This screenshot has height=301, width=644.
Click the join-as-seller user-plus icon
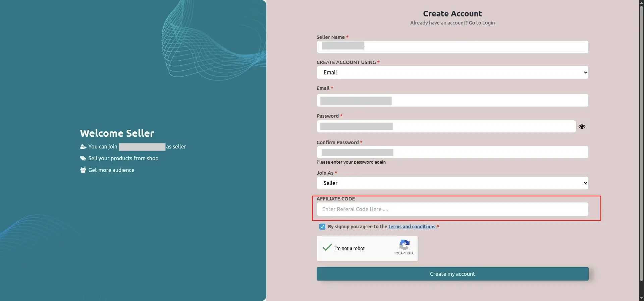point(83,147)
